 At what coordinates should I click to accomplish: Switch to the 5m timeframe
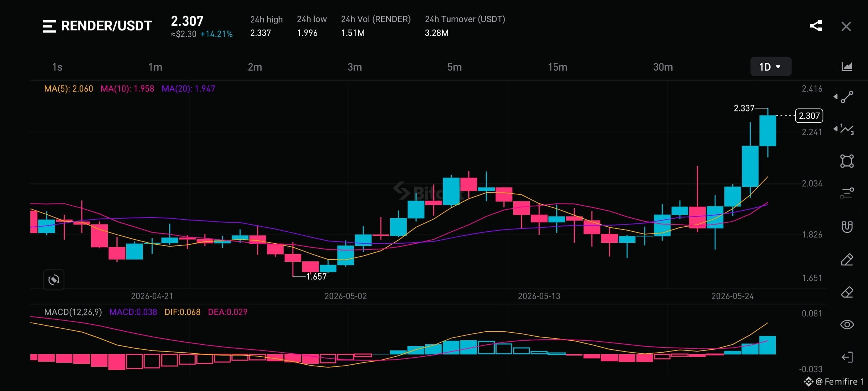coord(455,67)
